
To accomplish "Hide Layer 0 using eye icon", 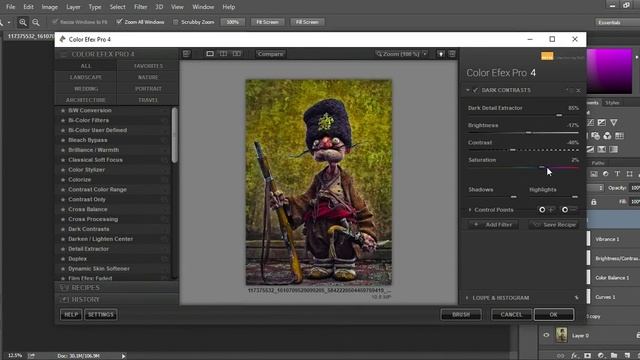I will pyautogui.click(x=546, y=335).
